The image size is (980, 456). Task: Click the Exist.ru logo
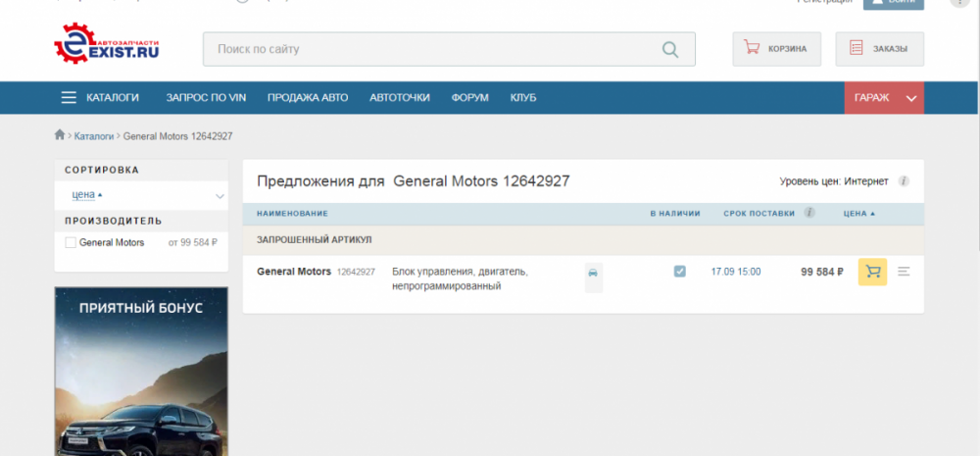106,43
